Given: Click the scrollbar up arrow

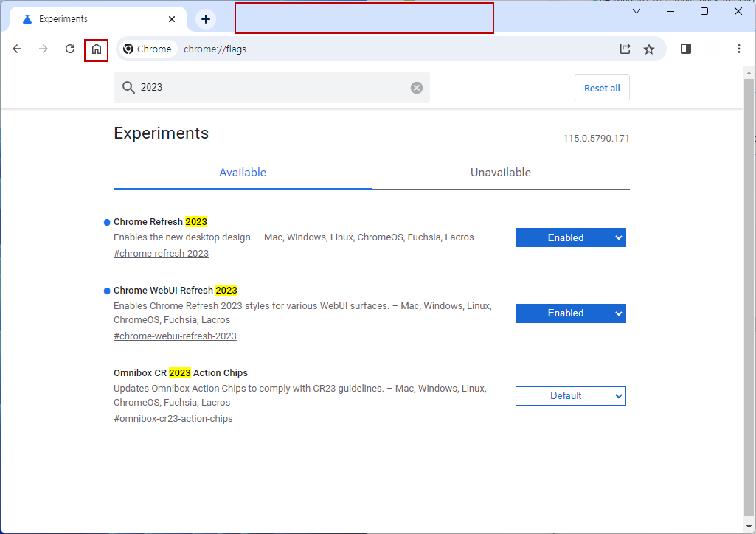Looking at the screenshot, I should pos(749,73).
